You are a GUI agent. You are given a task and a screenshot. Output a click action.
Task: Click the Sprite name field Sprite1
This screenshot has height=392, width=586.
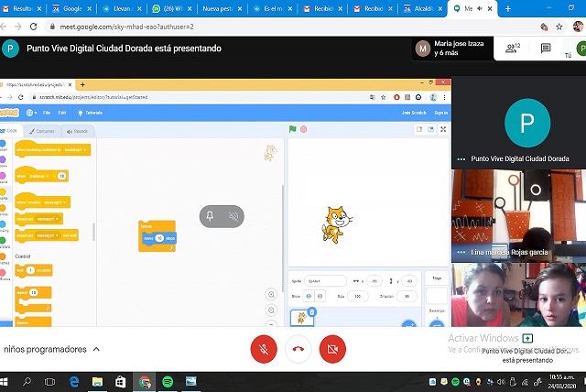point(325,281)
